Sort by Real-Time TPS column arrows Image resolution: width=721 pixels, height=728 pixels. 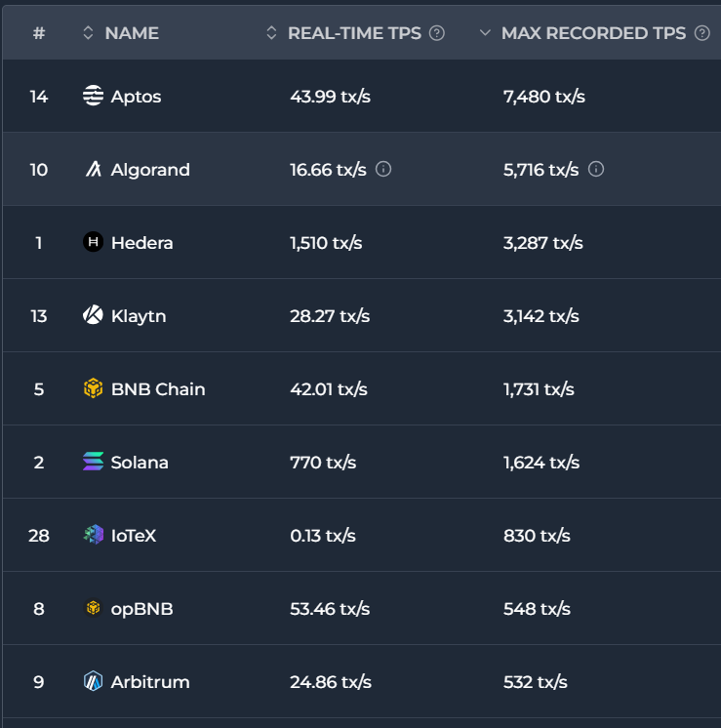tap(271, 33)
